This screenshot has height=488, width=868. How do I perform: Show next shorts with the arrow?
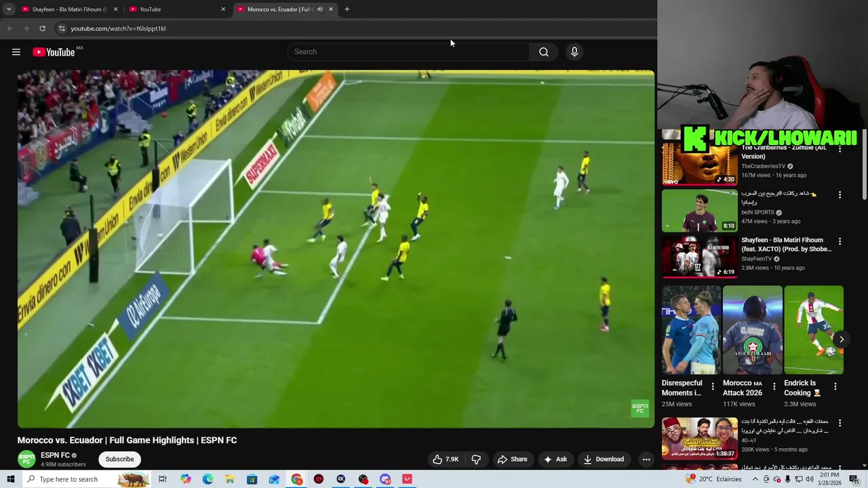click(842, 340)
